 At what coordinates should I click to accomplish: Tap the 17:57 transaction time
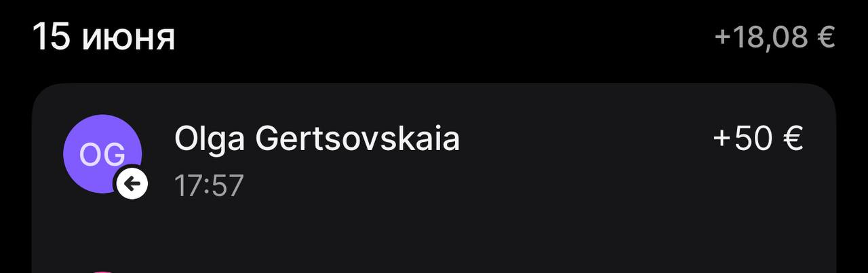(x=209, y=185)
